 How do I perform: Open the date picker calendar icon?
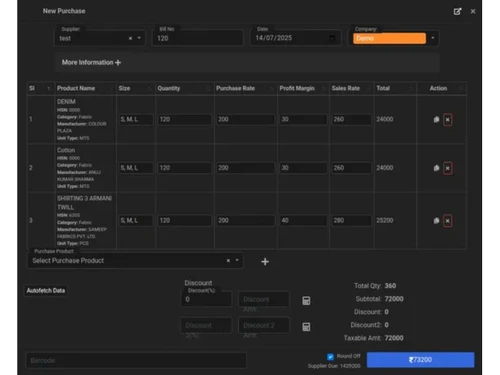click(x=332, y=38)
